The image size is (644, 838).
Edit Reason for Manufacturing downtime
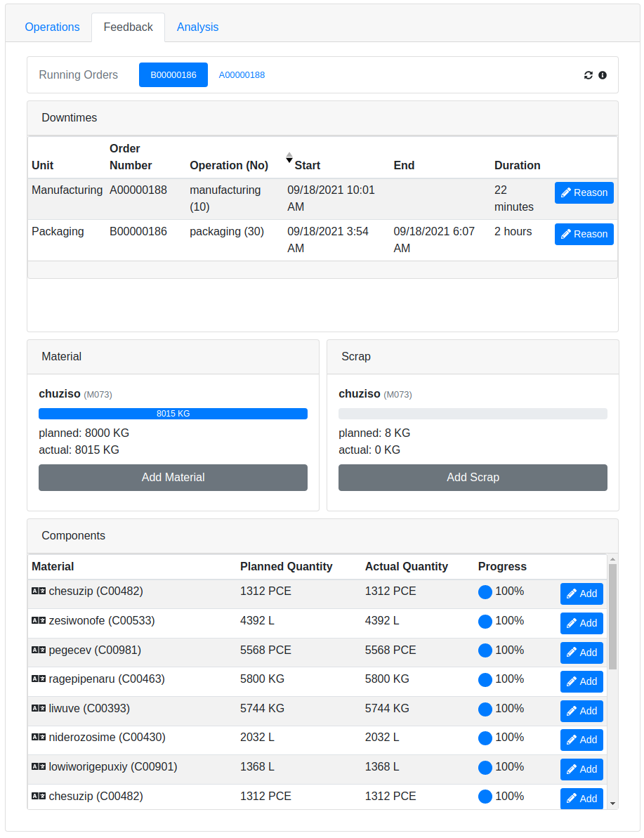pos(584,193)
